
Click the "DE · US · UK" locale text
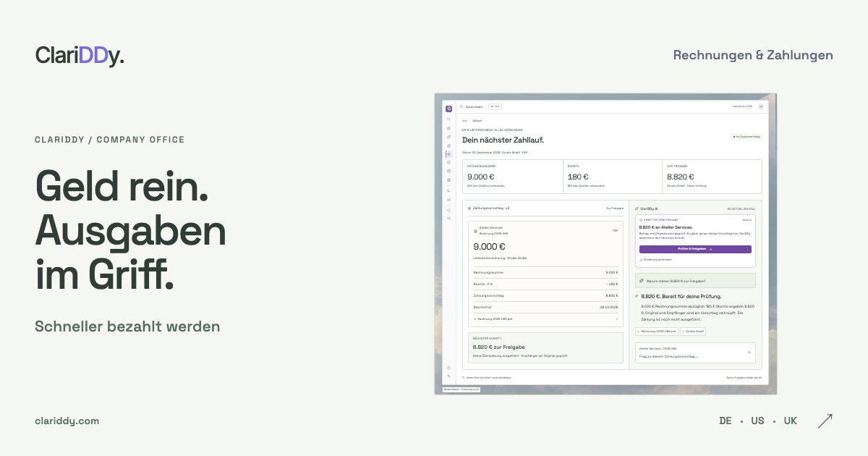758,421
